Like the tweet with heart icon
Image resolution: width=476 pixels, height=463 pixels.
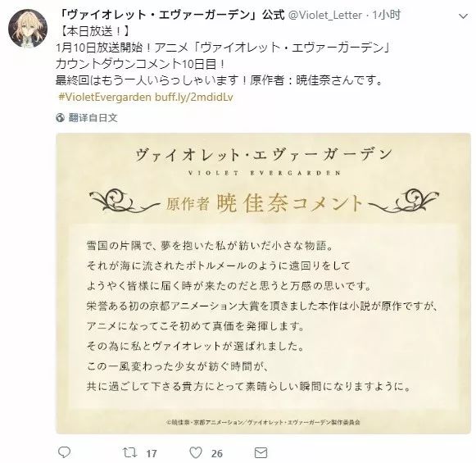[x=196, y=452]
